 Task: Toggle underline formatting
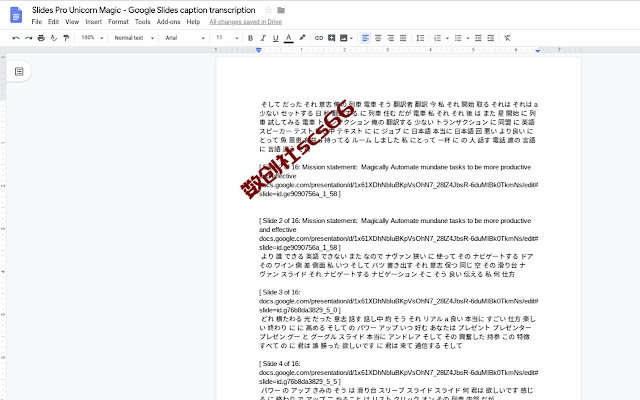pos(276,38)
